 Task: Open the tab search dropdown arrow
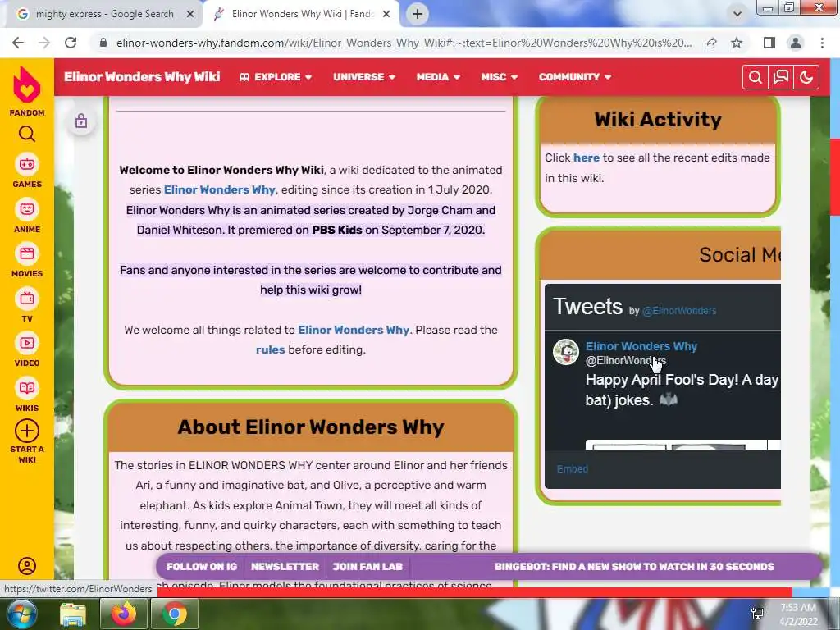(x=737, y=14)
